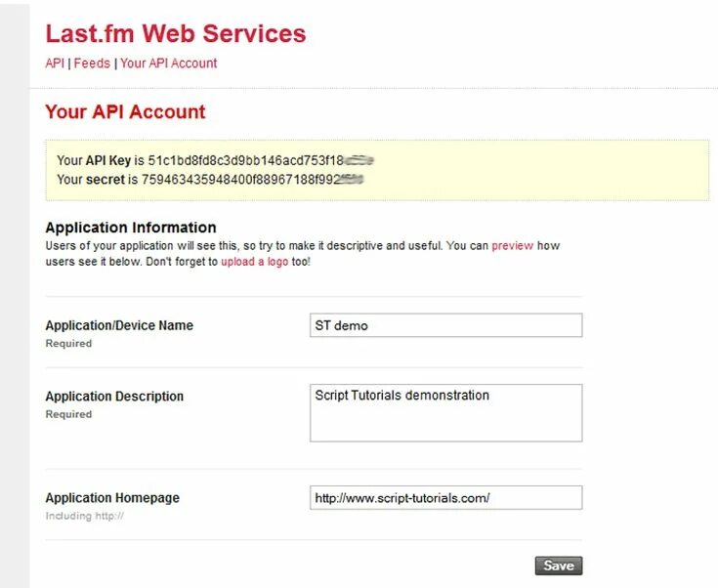Click the Application Description label

click(x=114, y=397)
